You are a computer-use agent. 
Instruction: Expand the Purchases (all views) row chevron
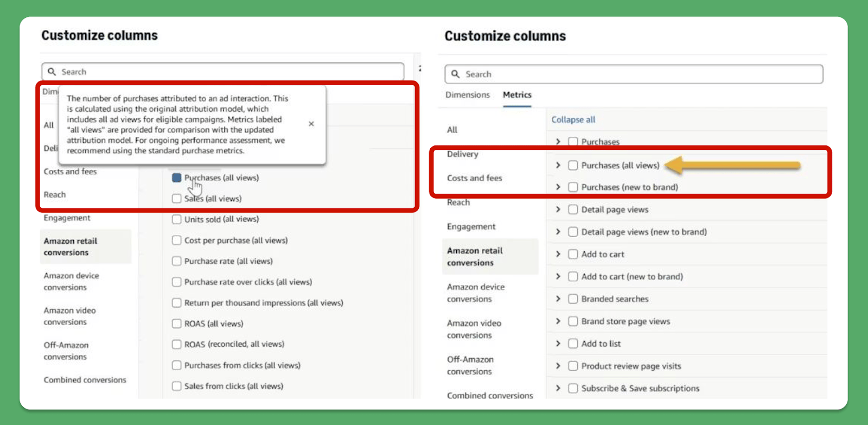click(558, 165)
